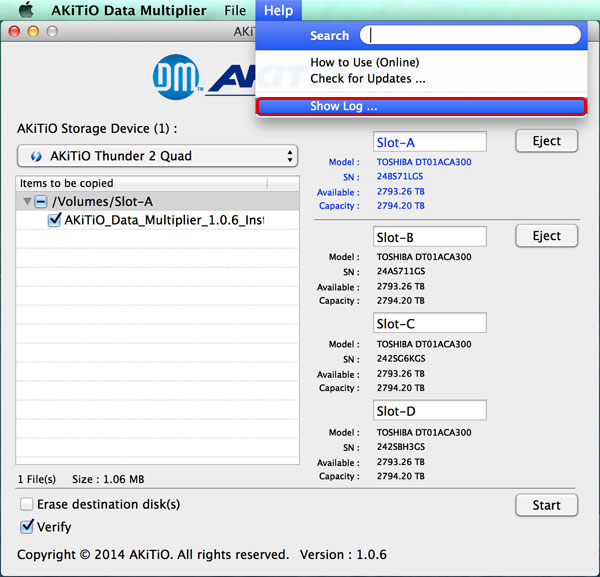Toggle the /Volumes/Slot-A folder checkbox
Image resolution: width=600 pixels, height=577 pixels.
point(42,202)
